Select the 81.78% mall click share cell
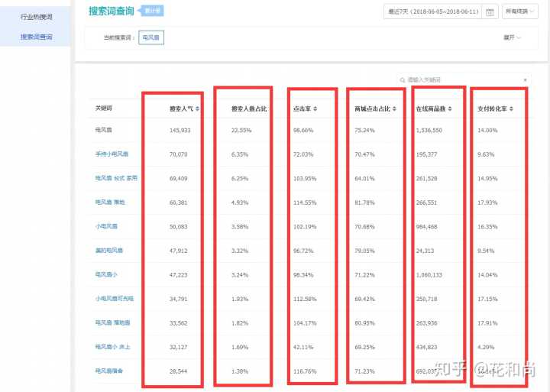Image resolution: width=550 pixels, height=392 pixels. (364, 202)
